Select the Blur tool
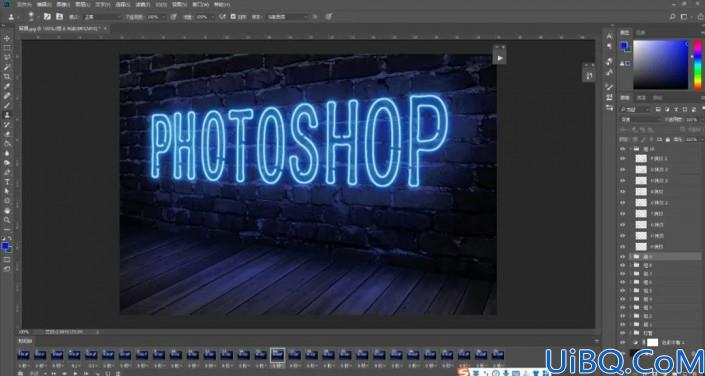Image resolution: width=705 pixels, height=376 pixels. pyautogui.click(x=7, y=153)
